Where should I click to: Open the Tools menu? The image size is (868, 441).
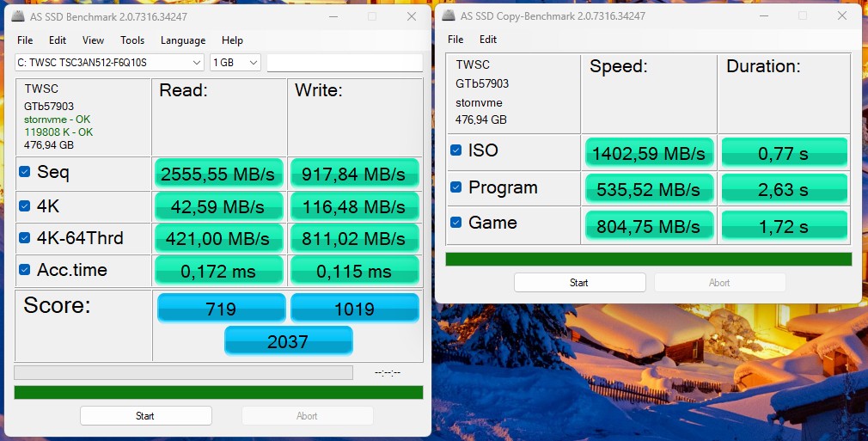(x=132, y=40)
